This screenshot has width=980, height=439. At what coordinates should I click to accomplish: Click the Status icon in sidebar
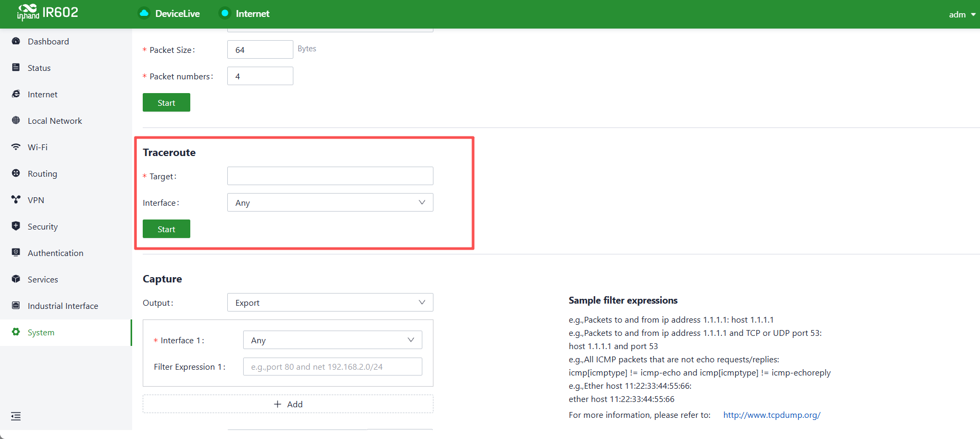pyautogui.click(x=16, y=68)
